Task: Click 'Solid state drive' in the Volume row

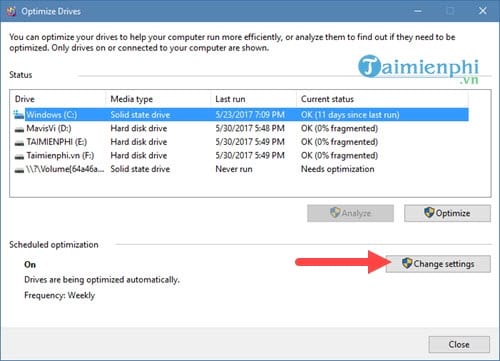Action: click(x=140, y=169)
